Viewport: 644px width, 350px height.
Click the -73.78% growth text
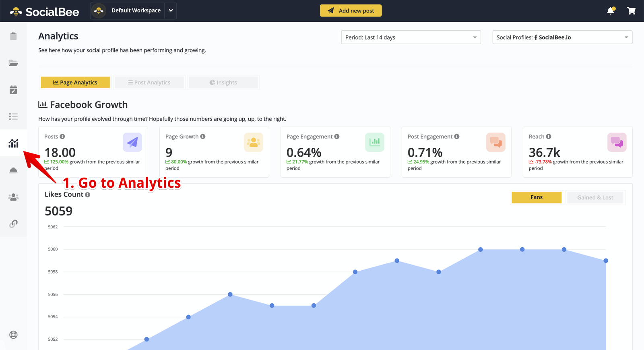(x=543, y=162)
